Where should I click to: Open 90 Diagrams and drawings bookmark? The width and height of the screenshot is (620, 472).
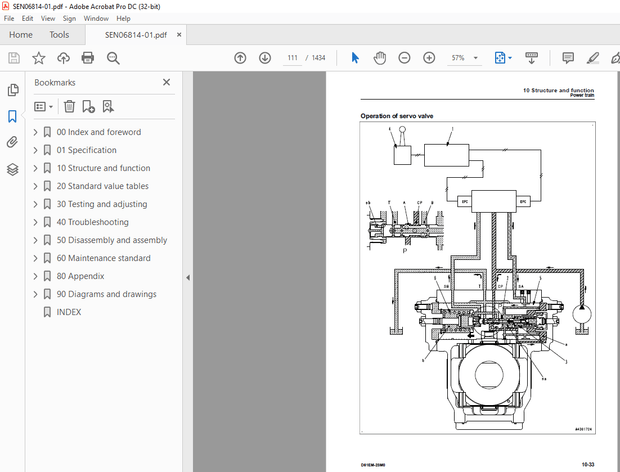(x=106, y=294)
